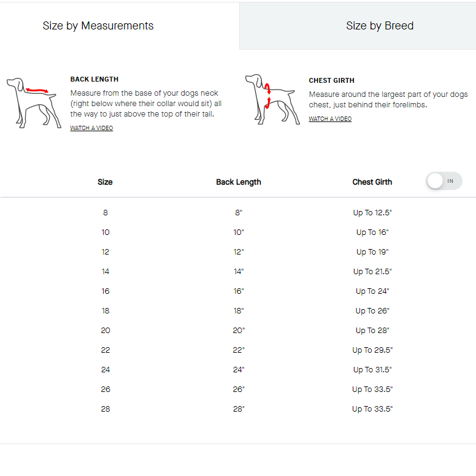
Task: Click size 28 in the Size column
Action: point(106,409)
